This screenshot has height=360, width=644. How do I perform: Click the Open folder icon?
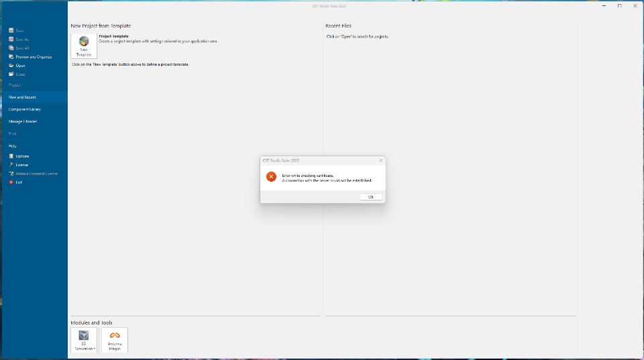[x=11, y=66]
